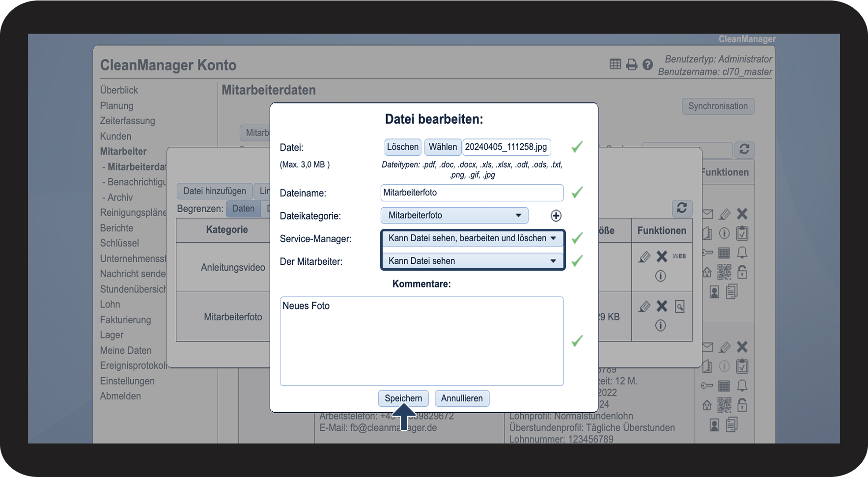The height and width of the screenshot is (477, 868).
Task: Delete the Mitarbeiterfoto file with the X icon
Action: [x=662, y=307]
